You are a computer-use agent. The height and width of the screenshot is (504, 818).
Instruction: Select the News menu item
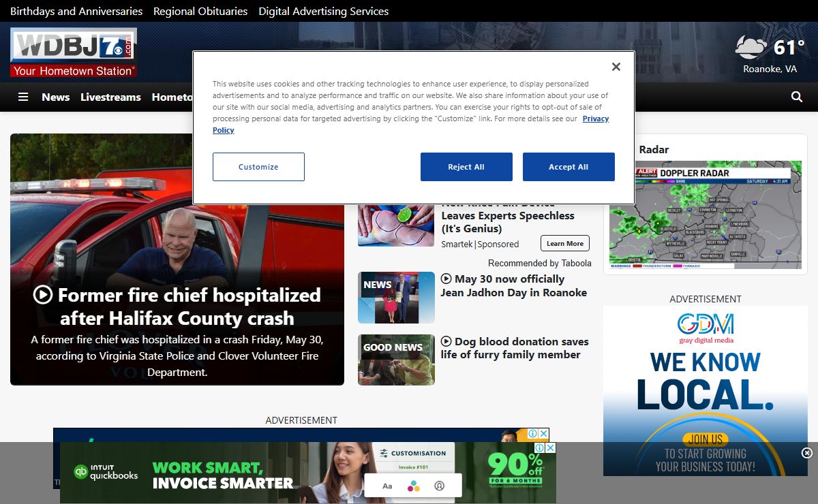click(x=55, y=97)
